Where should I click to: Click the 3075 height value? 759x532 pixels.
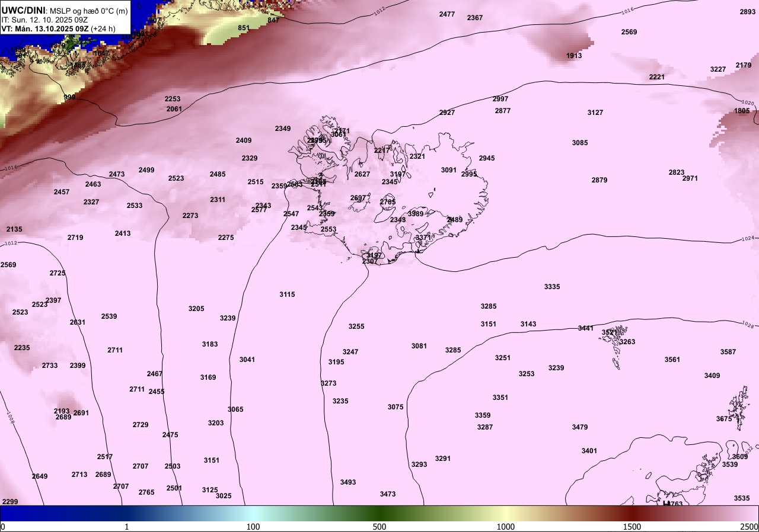click(x=396, y=407)
